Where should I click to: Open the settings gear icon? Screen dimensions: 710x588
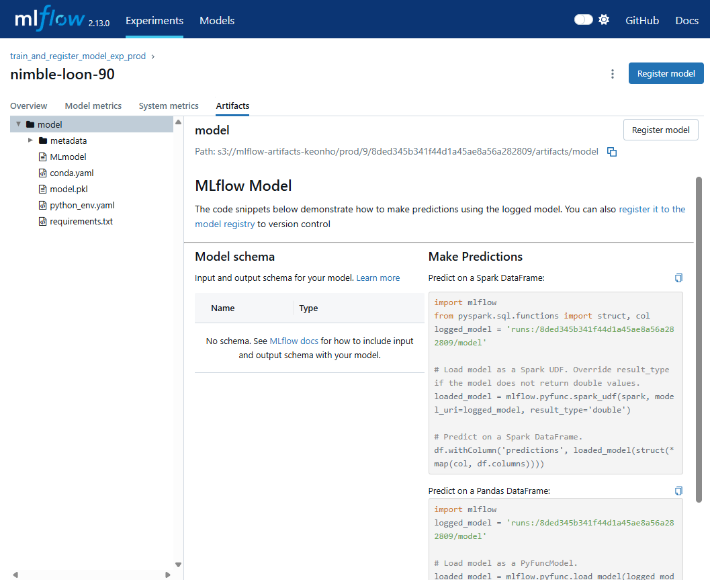[603, 19]
